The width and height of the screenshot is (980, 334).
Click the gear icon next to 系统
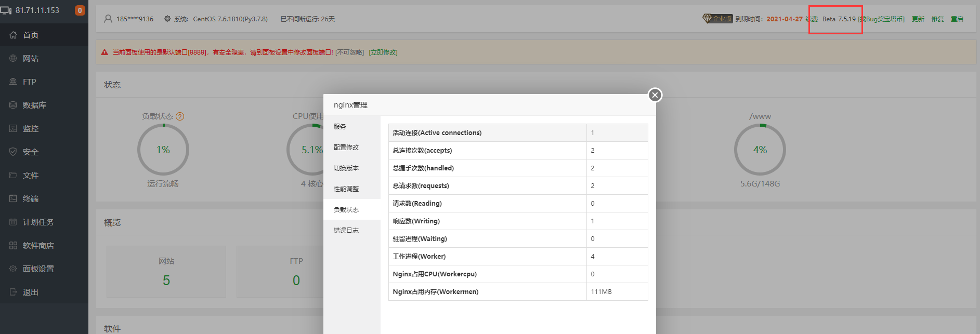pos(167,19)
